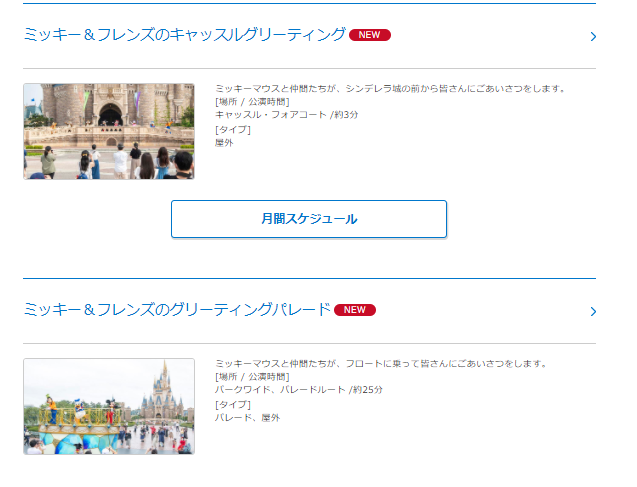Click the NEW badge next to キャッスルグリーティング

pyautogui.click(x=370, y=35)
